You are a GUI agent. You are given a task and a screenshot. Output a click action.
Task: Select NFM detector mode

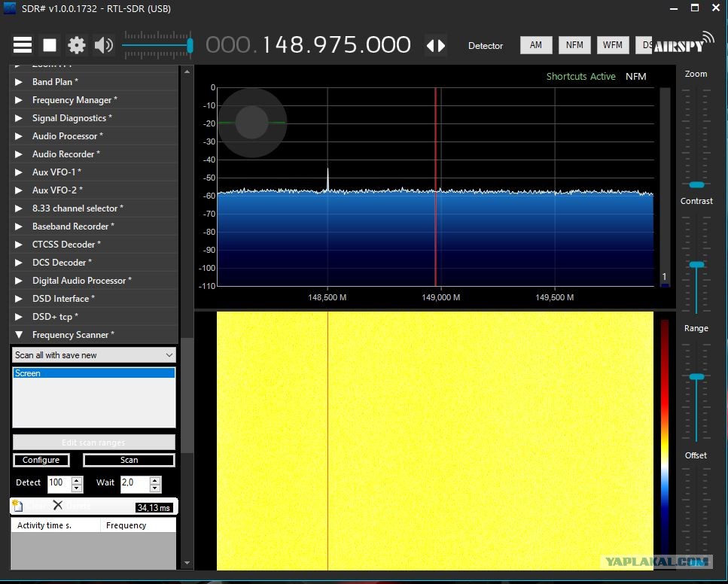pyautogui.click(x=574, y=45)
